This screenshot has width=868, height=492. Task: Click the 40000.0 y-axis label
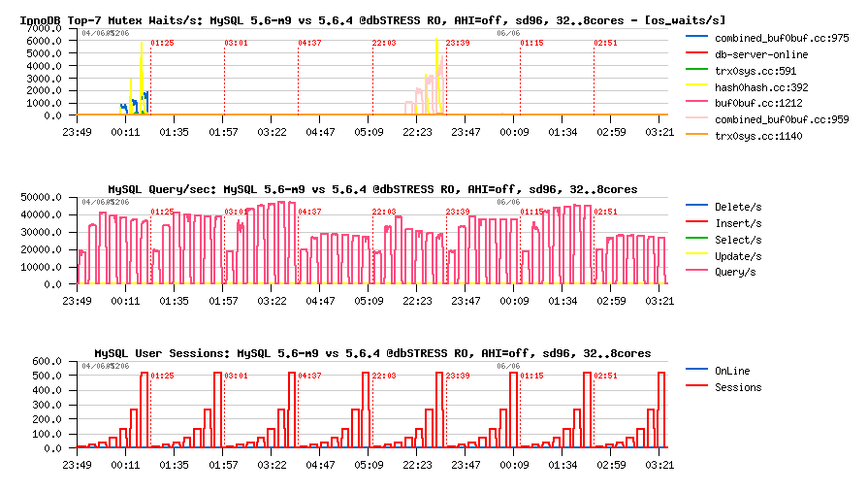41,215
